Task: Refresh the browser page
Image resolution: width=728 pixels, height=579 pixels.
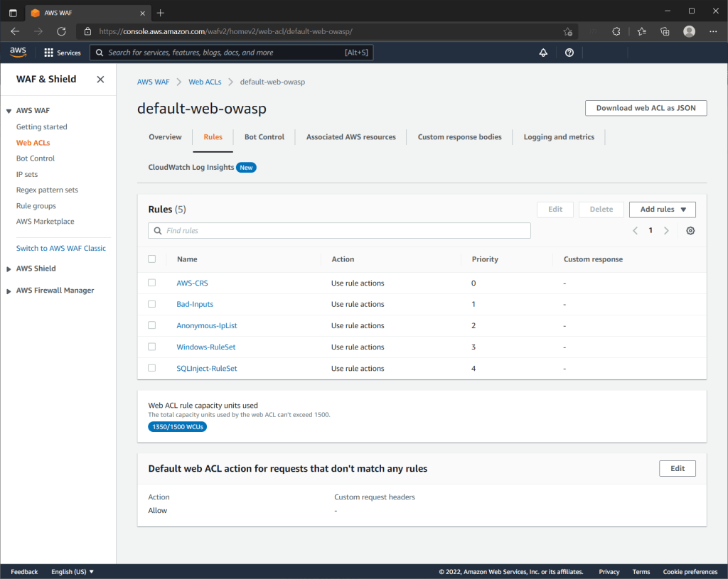Action: 61,31
